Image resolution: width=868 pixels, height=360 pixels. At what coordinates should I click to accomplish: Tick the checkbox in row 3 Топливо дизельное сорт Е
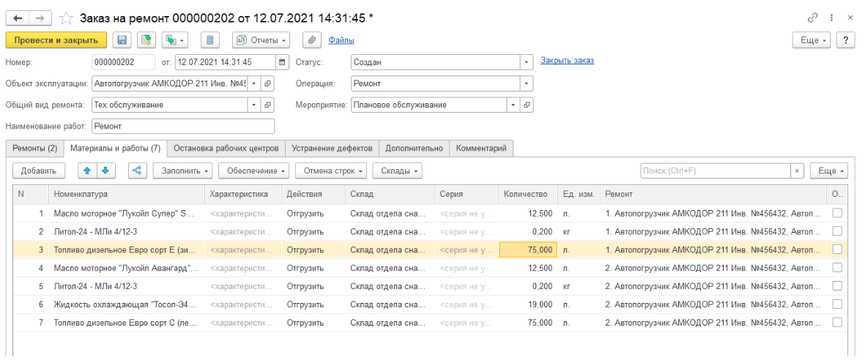[x=837, y=250]
